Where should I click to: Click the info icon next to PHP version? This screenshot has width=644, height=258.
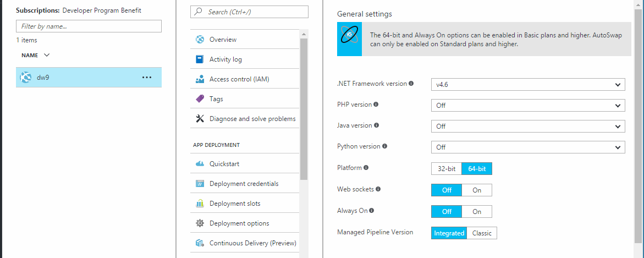(x=376, y=105)
